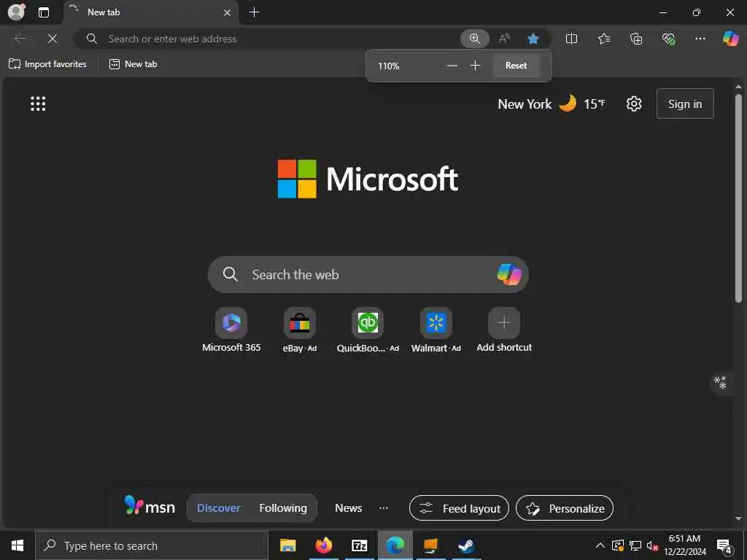Open New York weather widget
The image size is (747, 560).
[x=551, y=104]
